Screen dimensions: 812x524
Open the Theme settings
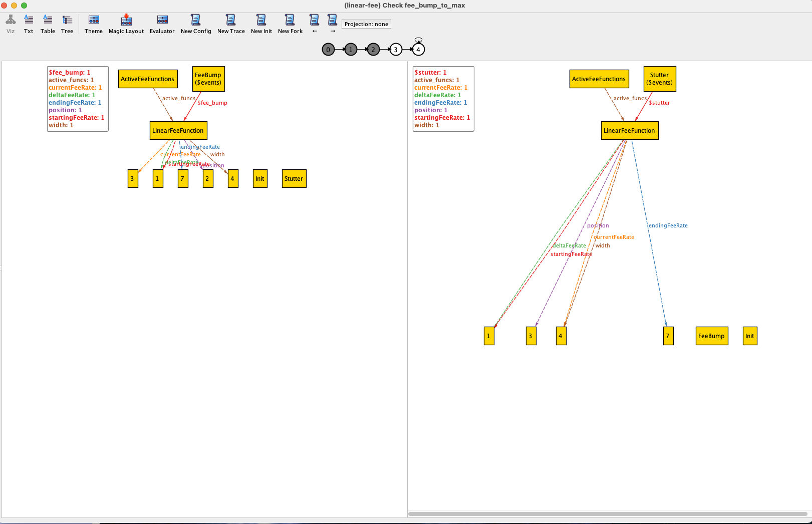pyautogui.click(x=94, y=24)
